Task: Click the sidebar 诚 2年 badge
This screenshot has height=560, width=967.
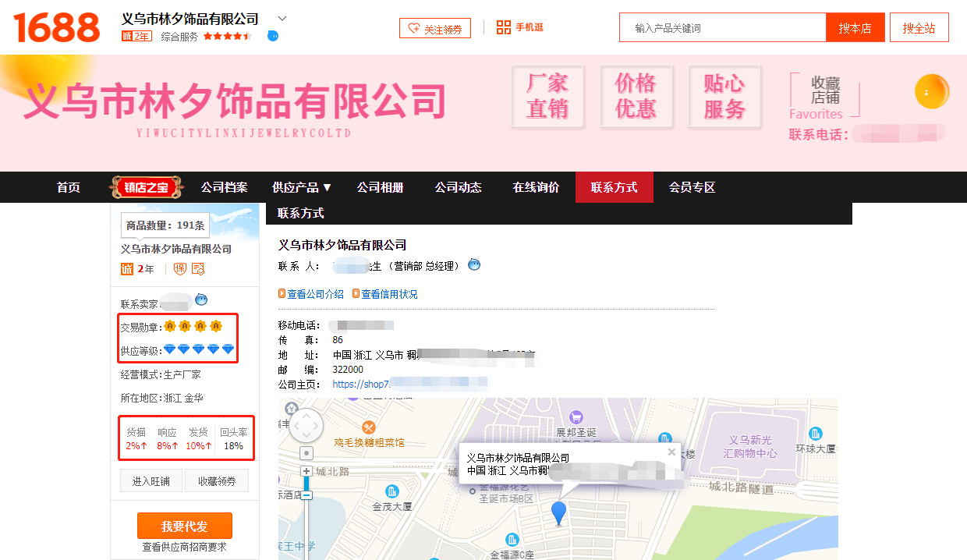Action: coord(137,269)
